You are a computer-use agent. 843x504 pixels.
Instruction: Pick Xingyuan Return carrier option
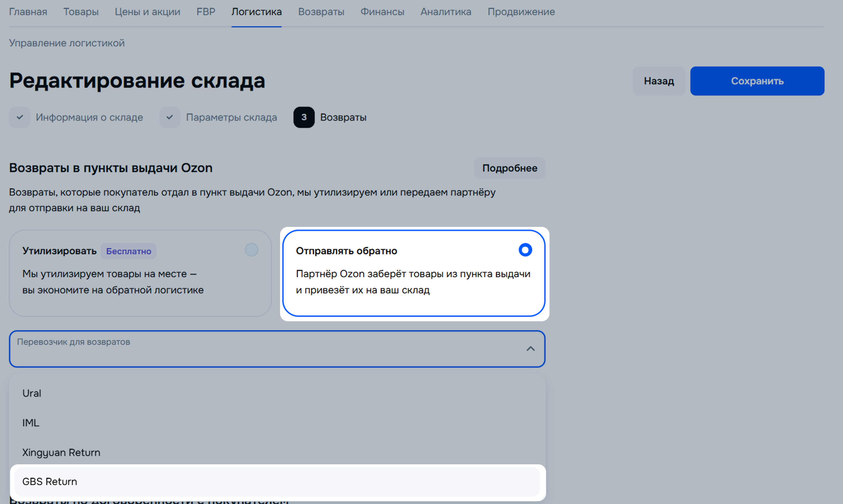[x=61, y=452]
